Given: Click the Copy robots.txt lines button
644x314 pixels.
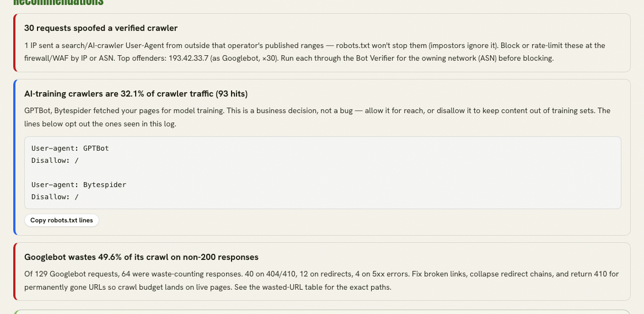Looking at the screenshot, I should [x=62, y=220].
